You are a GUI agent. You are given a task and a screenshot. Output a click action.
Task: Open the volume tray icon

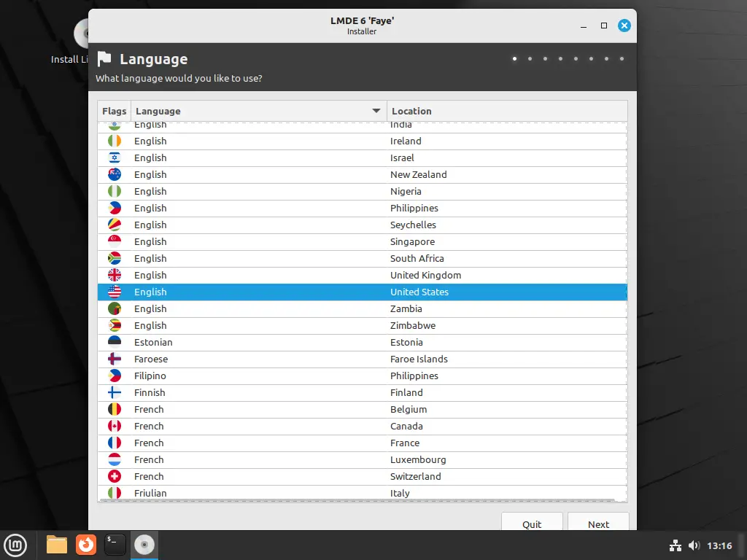coord(694,545)
